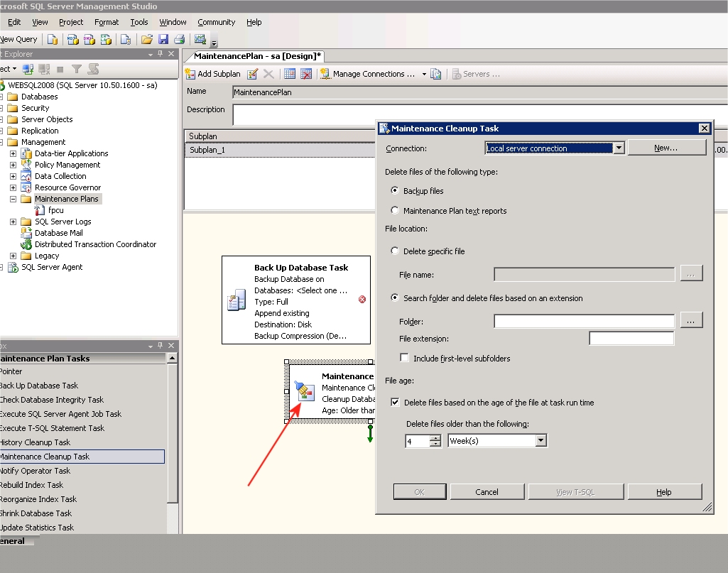Click the New... connection button
This screenshot has width=728, height=573.
click(x=666, y=148)
